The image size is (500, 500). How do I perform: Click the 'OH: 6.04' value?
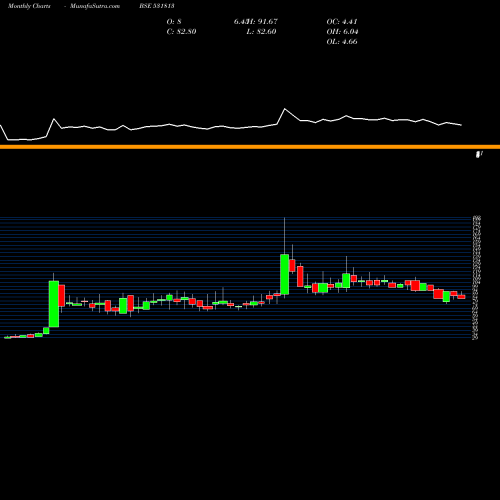pos(342,32)
